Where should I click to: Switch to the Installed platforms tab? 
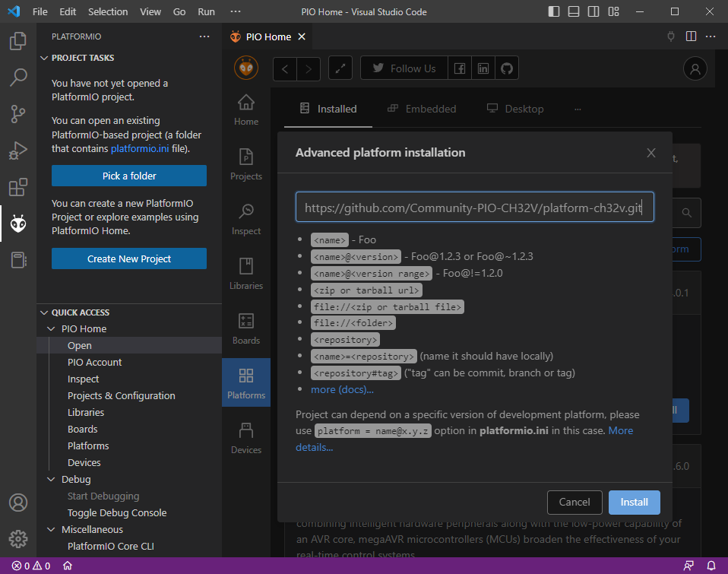click(328, 109)
